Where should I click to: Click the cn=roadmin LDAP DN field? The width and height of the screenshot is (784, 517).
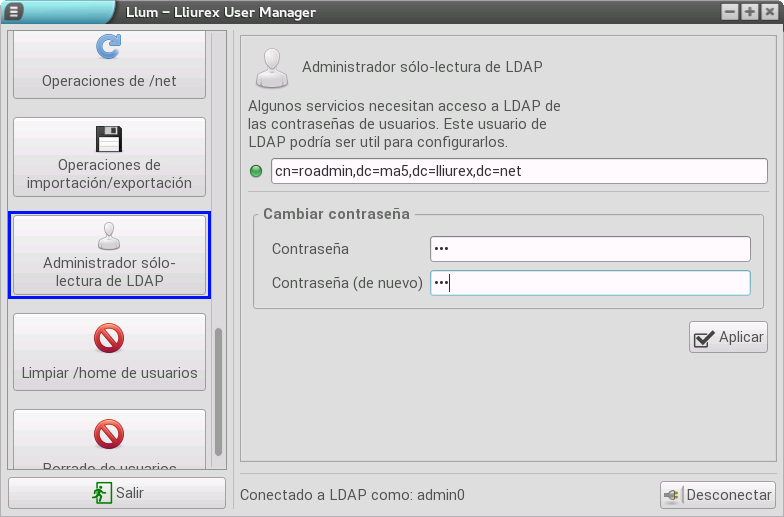(518, 171)
